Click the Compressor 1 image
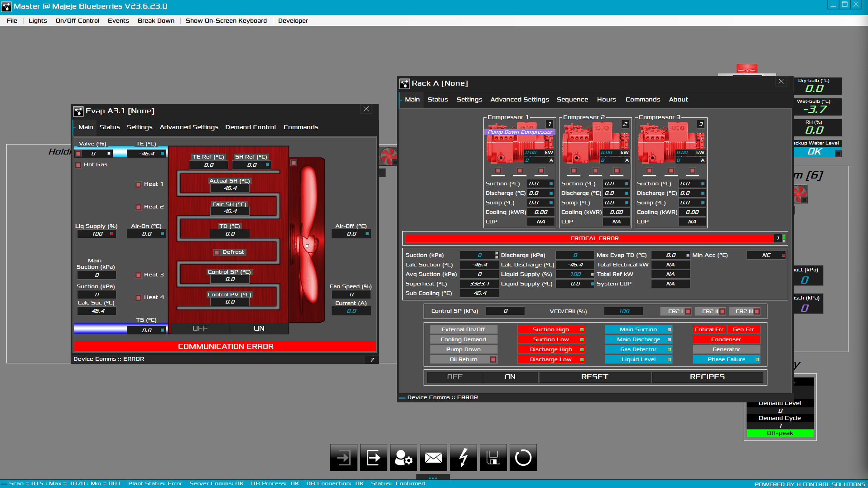Viewport: 868px width, 488px height. tap(520, 142)
